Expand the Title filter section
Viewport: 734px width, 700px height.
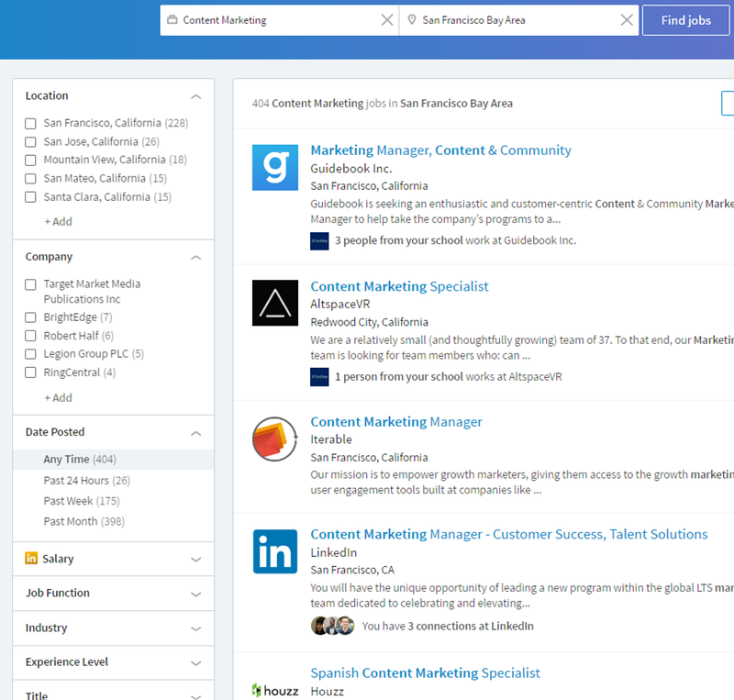pyautogui.click(x=196, y=696)
